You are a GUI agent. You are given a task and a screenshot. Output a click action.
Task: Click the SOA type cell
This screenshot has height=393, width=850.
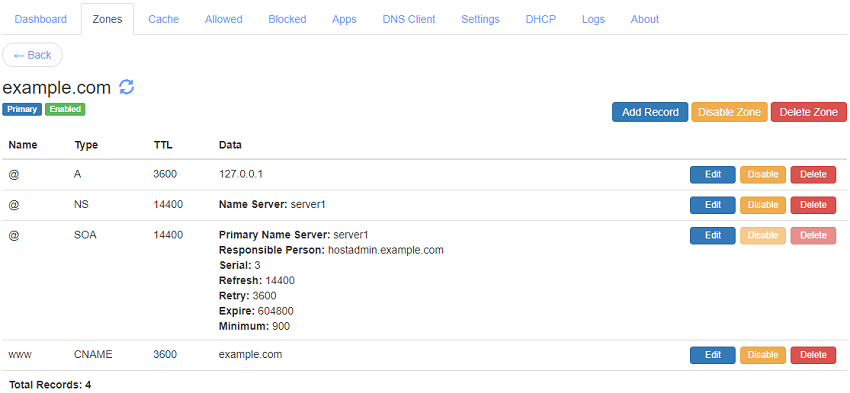pos(85,235)
